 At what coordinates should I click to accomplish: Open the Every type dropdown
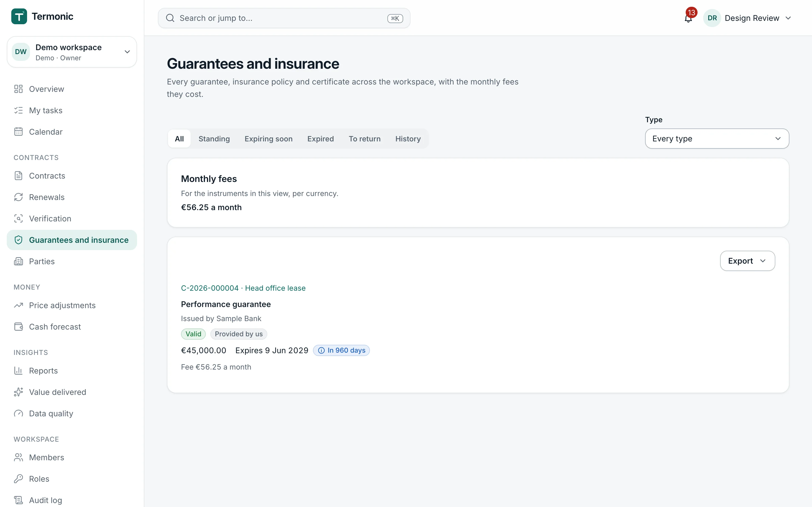coord(717,139)
